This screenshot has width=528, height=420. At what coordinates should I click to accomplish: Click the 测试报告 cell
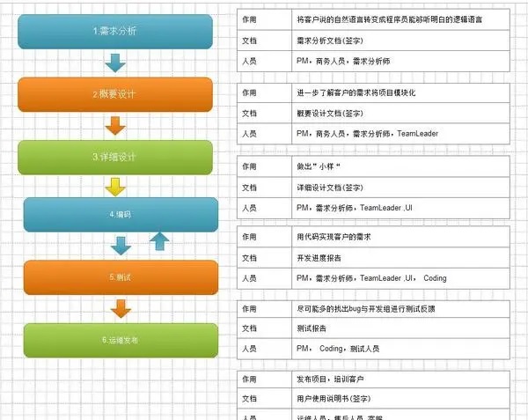click(x=400, y=328)
